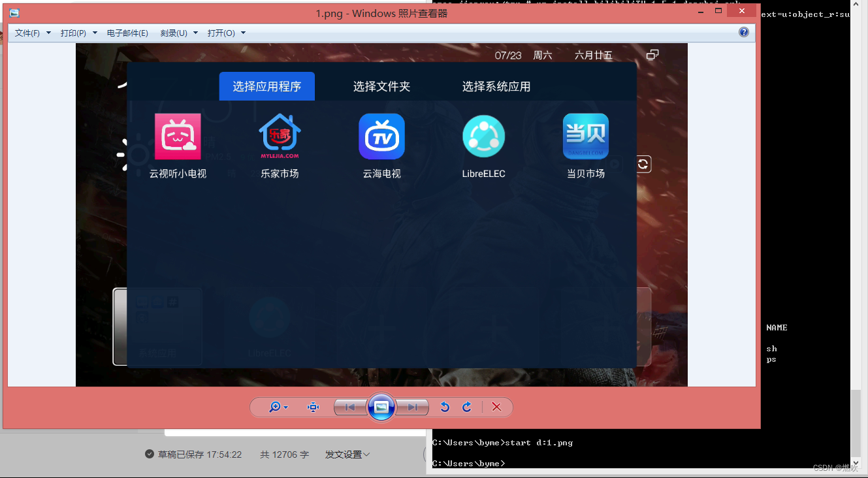Rotate the photo counterclockwise
Screen dimensions: 868x478
pyautogui.click(x=445, y=407)
